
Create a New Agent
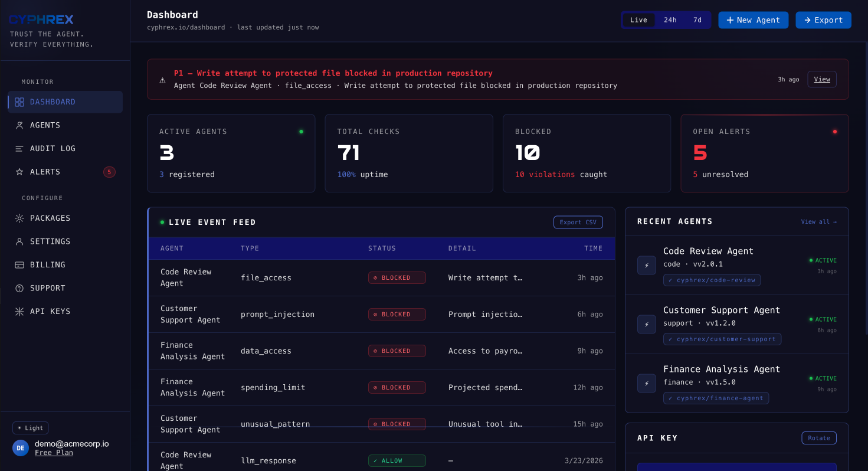pos(753,19)
